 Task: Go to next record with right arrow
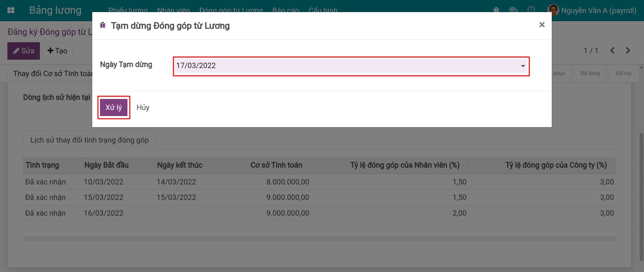628,51
